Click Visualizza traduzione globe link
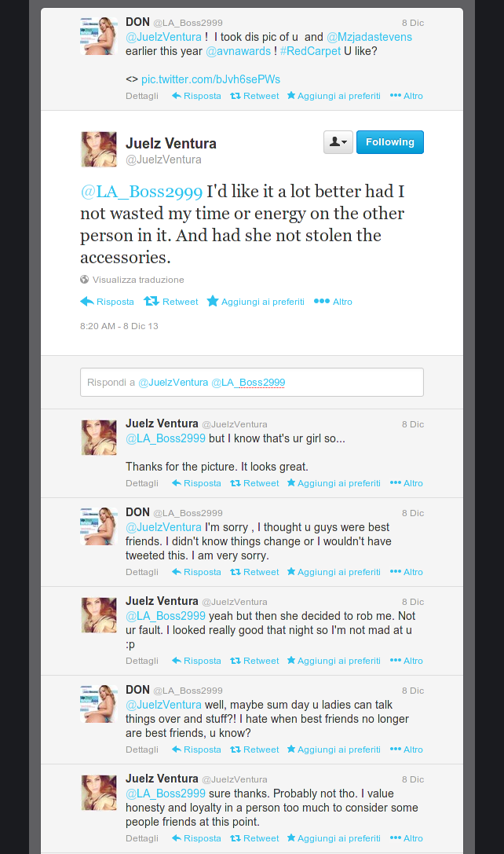 point(132,280)
